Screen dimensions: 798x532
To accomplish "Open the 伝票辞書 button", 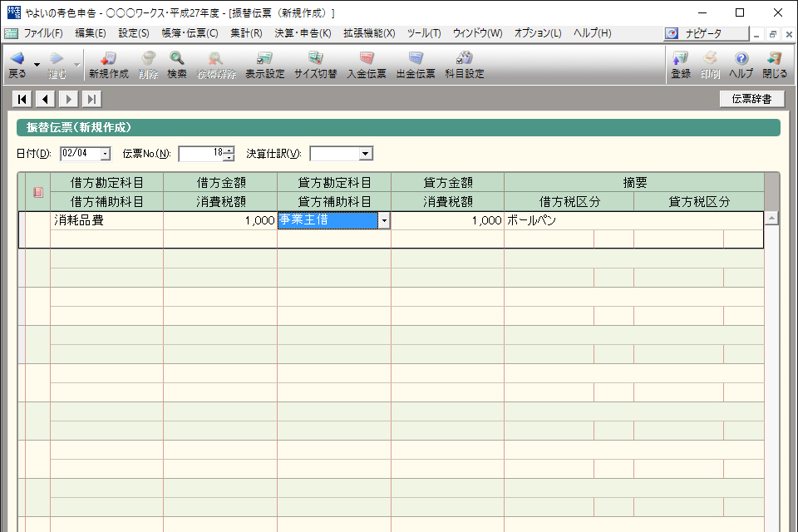I will [x=751, y=99].
